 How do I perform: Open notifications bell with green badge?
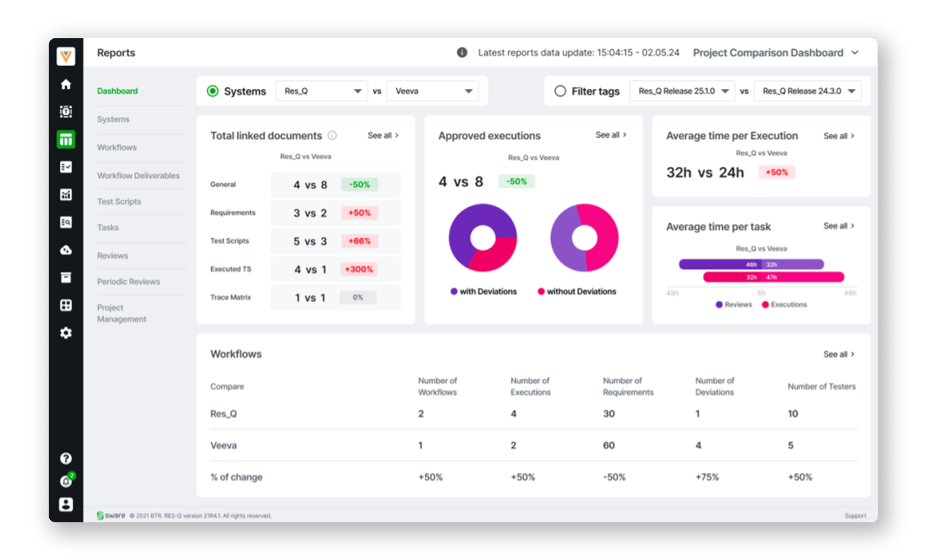[x=66, y=480]
